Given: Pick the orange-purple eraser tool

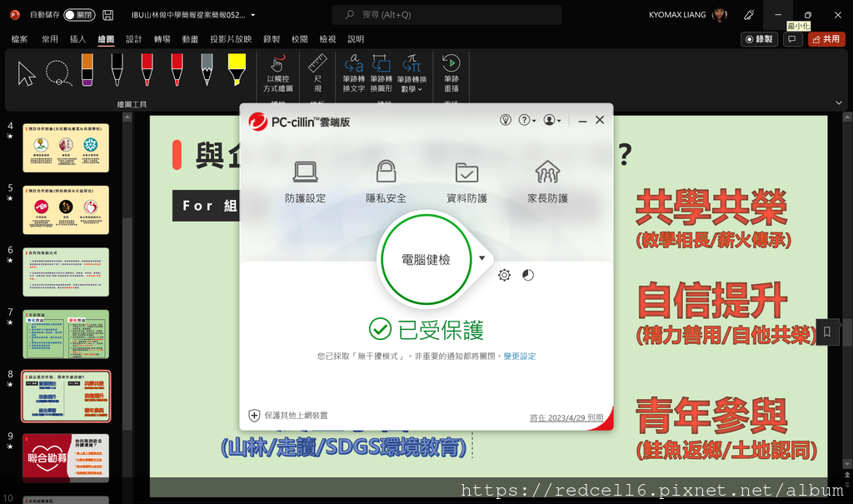Looking at the screenshot, I should (87, 70).
